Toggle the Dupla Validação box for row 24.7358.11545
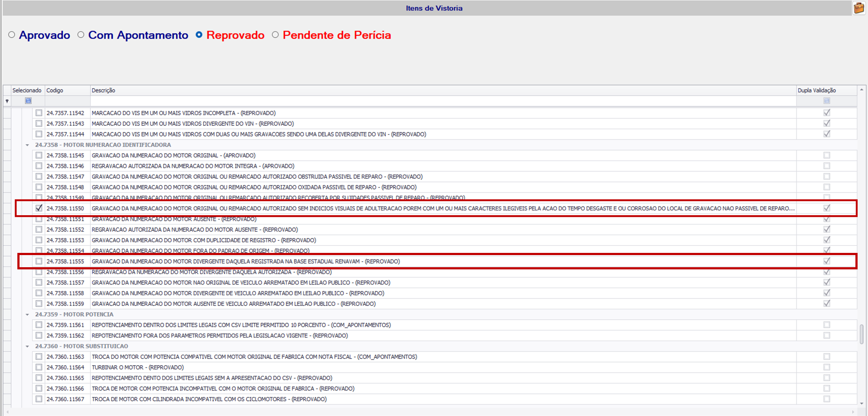 pos(827,155)
